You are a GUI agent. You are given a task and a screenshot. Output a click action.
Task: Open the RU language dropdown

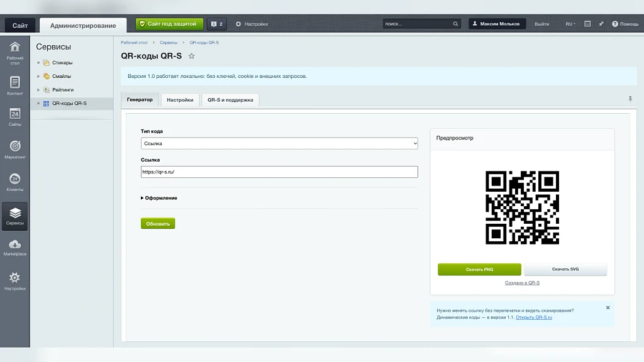570,24
